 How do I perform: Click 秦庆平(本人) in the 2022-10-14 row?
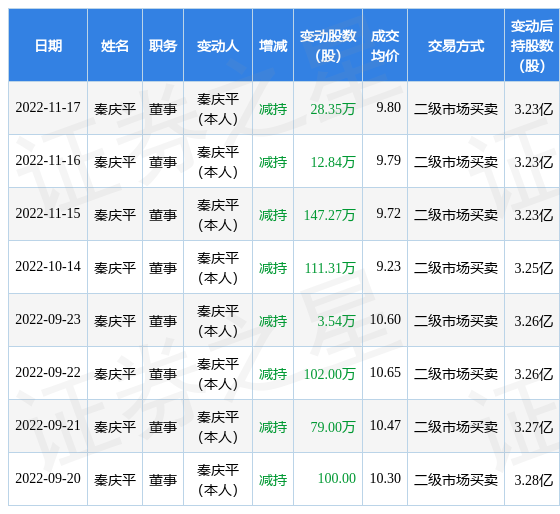(x=218, y=268)
